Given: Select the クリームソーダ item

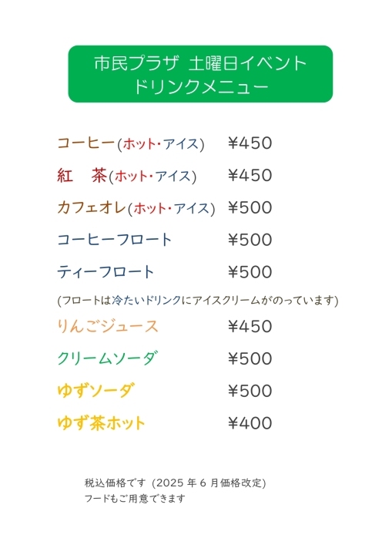Looking at the screenshot, I should pos(108,358).
